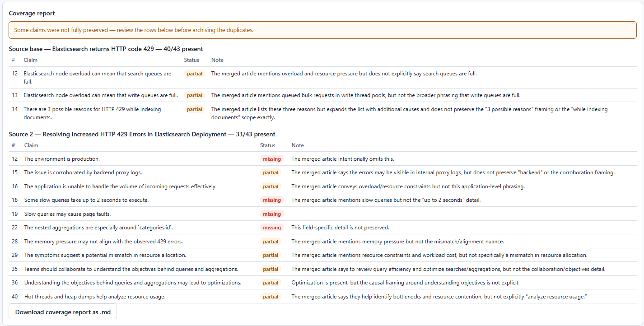Select note about mismatch in resource allocation
644x326 pixels.
(x=439, y=255)
